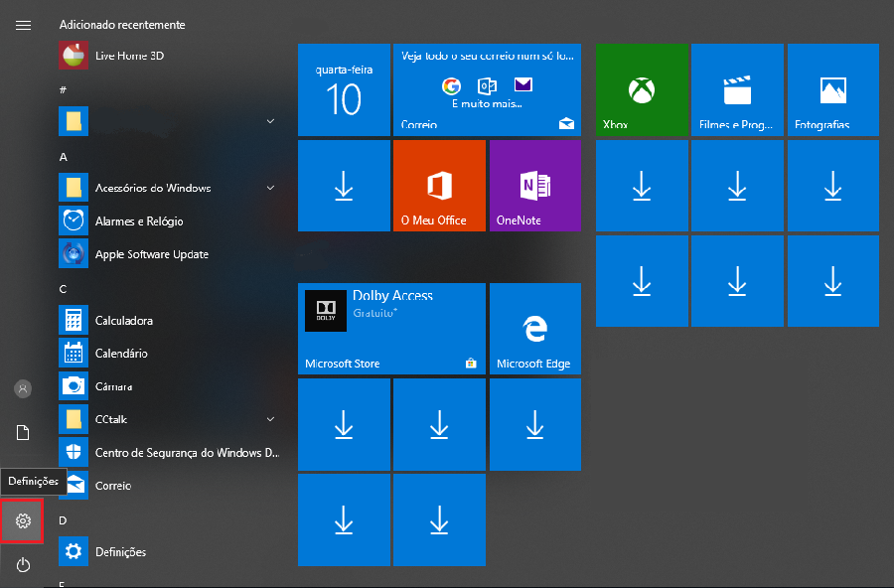Open O Meu Office tile
The height and width of the screenshot is (588, 894).
439,186
